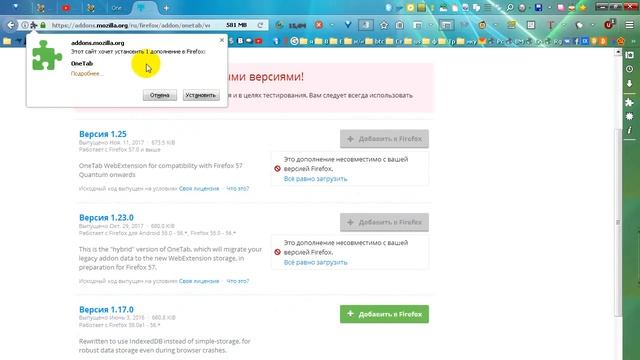Open the Версия 1.17.0 heading link
Screen dimensions: 640x360
click(x=106, y=309)
